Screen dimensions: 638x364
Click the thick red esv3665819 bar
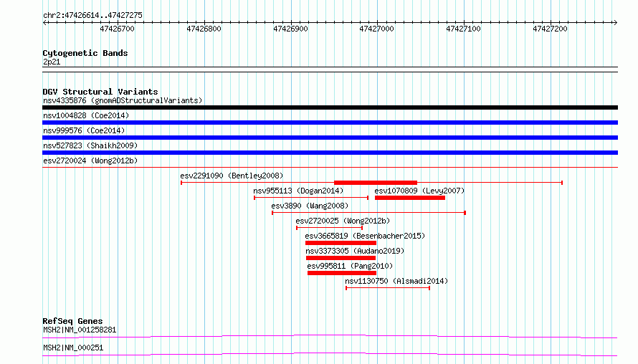(x=341, y=243)
